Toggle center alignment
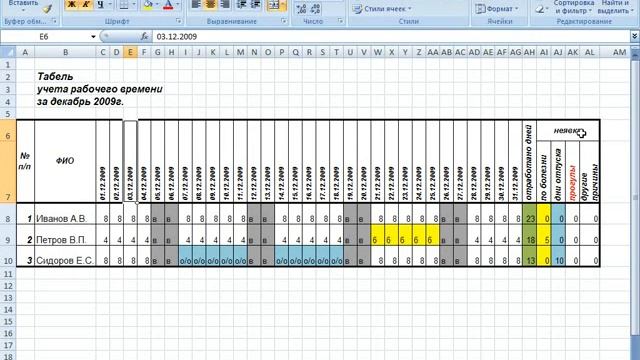The height and width of the screenshot is (360, 640). pyautogui.click(x=211, y=4)
